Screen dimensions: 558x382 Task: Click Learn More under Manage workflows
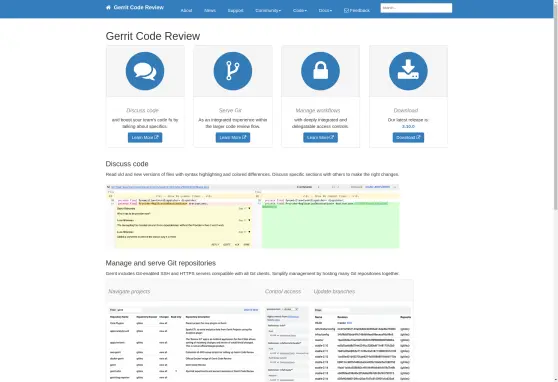[x=320, y=137]
